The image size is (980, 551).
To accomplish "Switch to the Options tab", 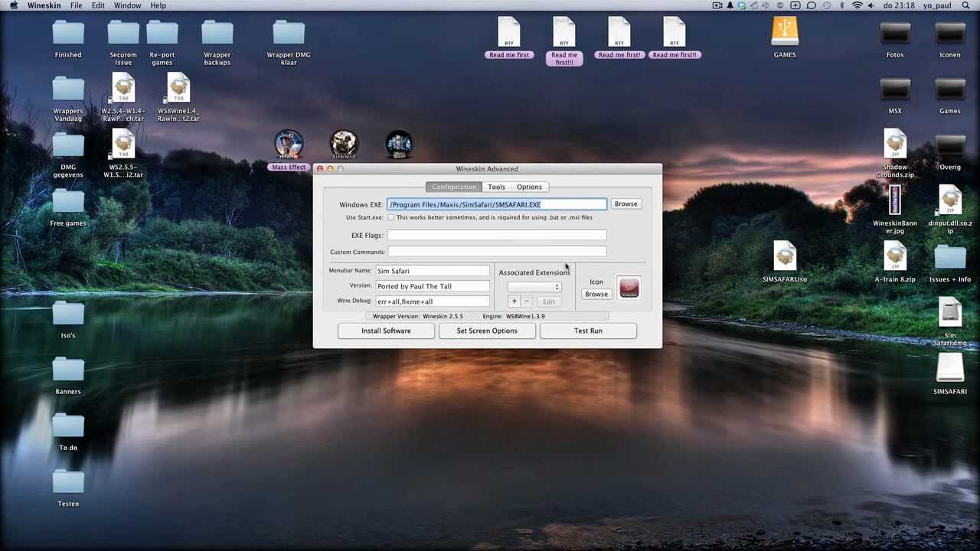I will (x=529, y=187).
